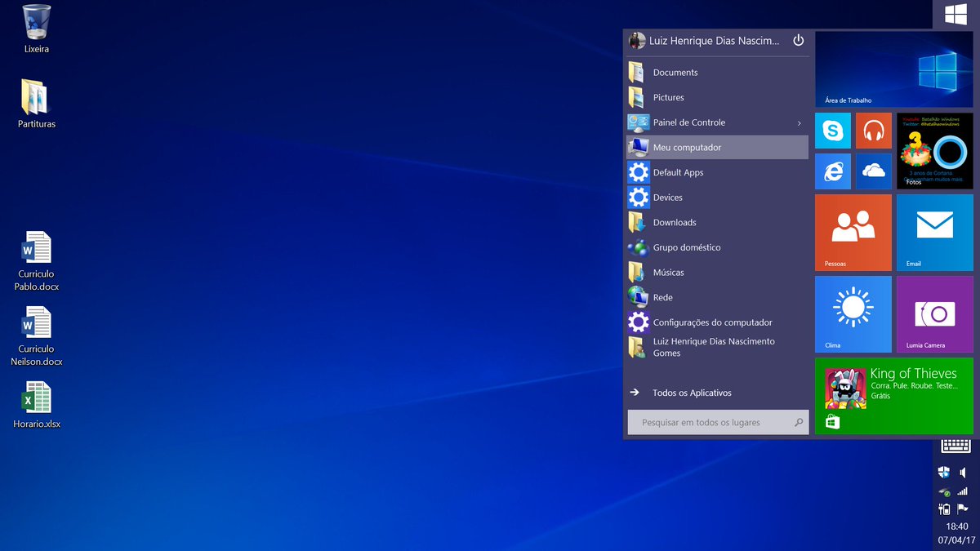Open the Internet Explorer tile
Screen dimensions: 980x551
[833, 171]
